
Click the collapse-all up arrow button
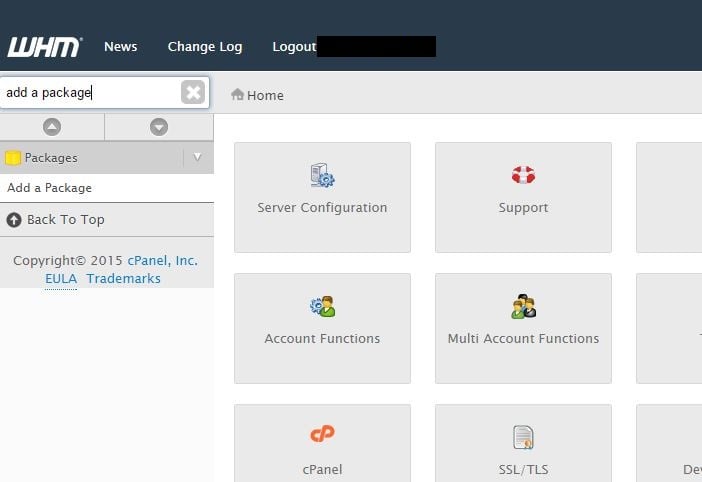point(52,127)
